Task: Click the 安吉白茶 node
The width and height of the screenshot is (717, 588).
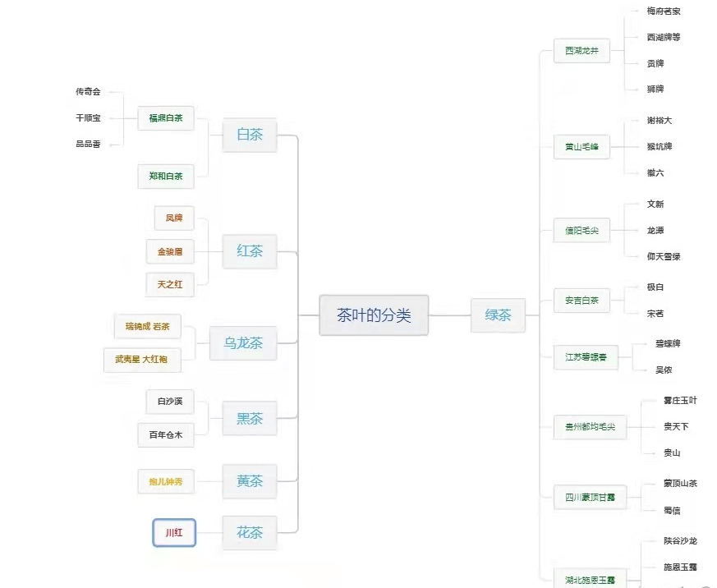Action: pos(581,301)
